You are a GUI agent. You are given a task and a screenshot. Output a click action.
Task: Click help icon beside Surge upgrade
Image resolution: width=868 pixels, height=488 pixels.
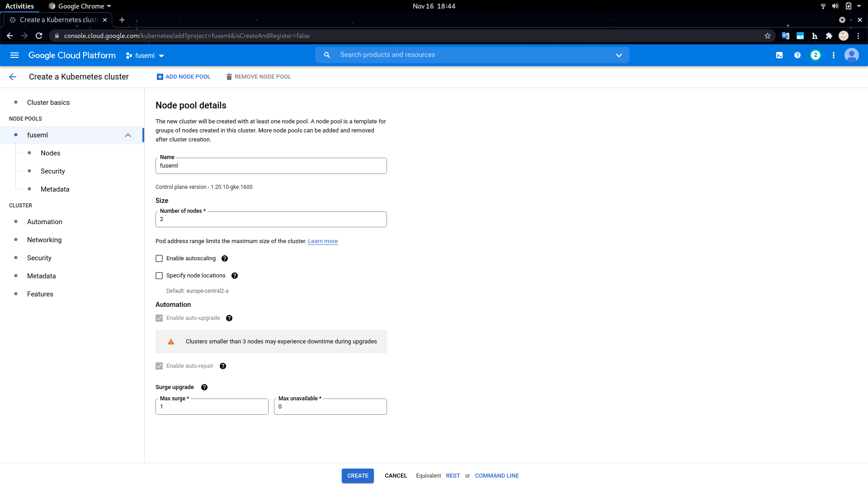point(204,387)
